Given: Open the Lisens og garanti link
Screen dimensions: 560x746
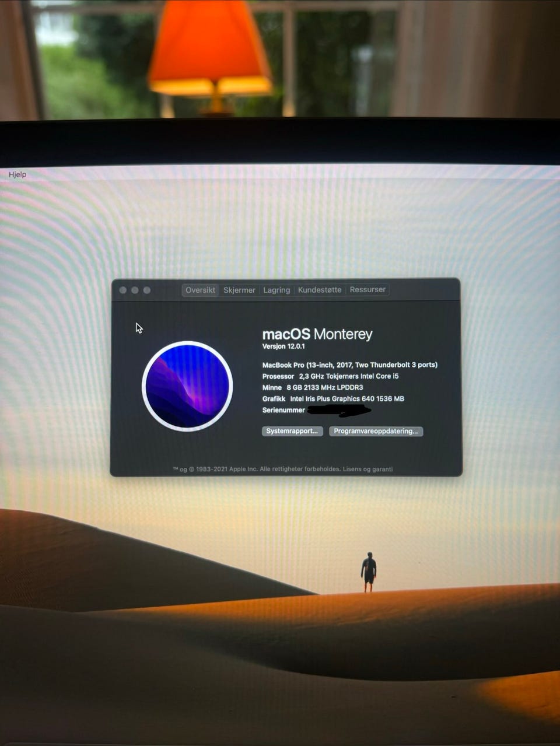Looking at the screenshot, I should (x=367, y=469).
